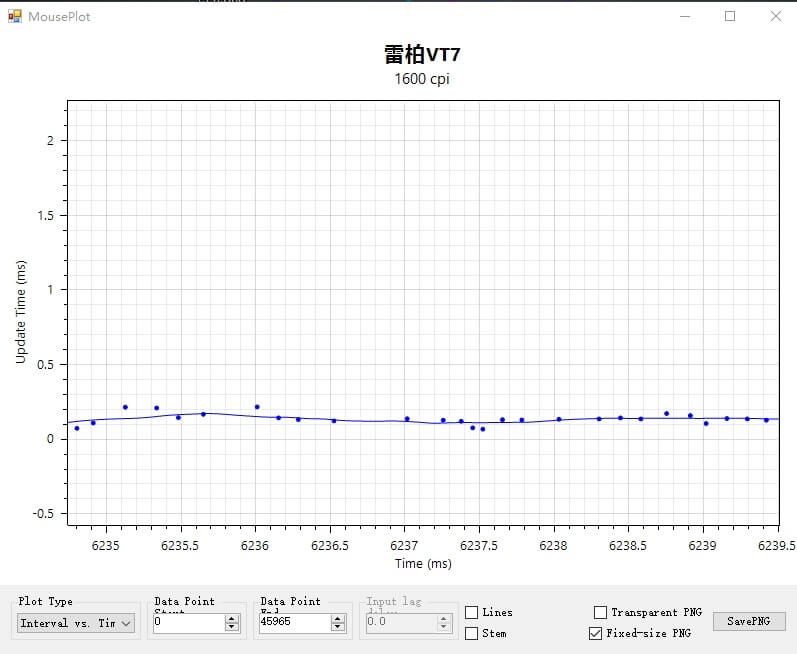Click the 6239 x-axis tick label
797x654 pixels.
pos(702,545)
